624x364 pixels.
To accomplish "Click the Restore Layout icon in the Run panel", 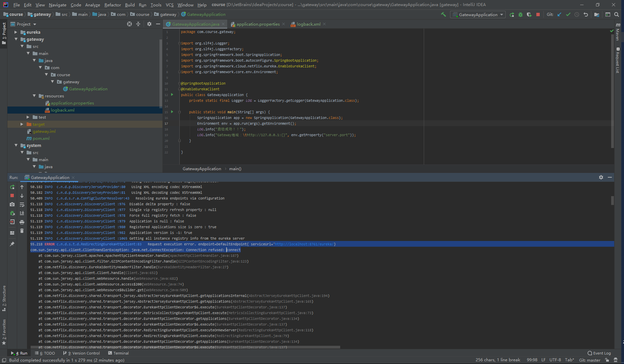I will (12, 233).
